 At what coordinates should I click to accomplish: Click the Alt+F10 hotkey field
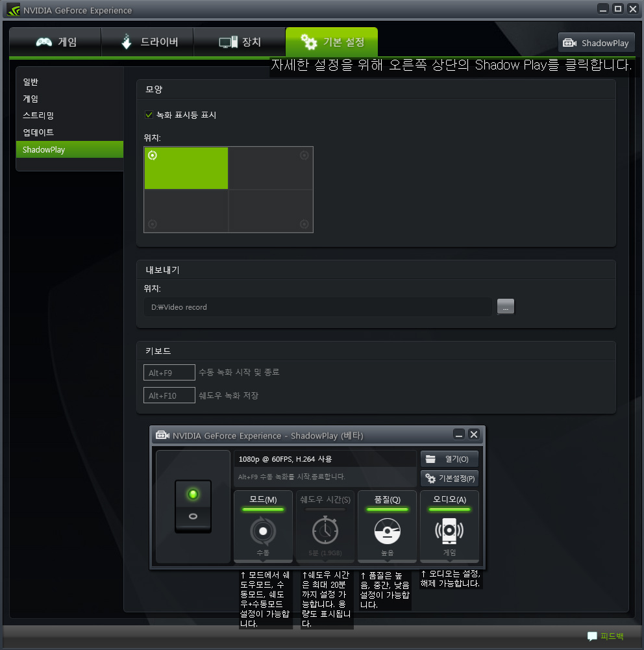point(169,395)
